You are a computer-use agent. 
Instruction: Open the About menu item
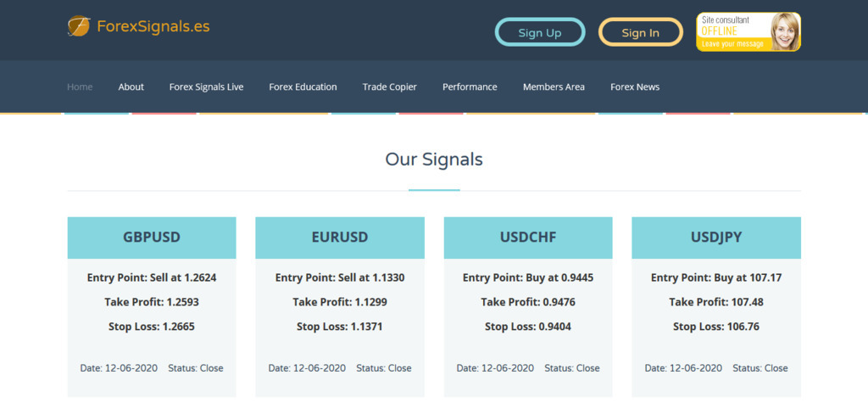tap(131, 87)
